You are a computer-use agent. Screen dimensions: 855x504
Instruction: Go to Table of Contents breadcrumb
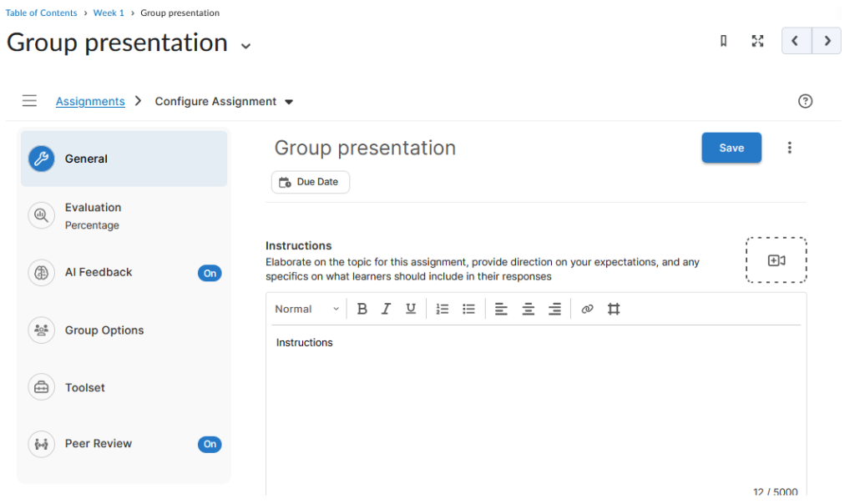point(42,13)
